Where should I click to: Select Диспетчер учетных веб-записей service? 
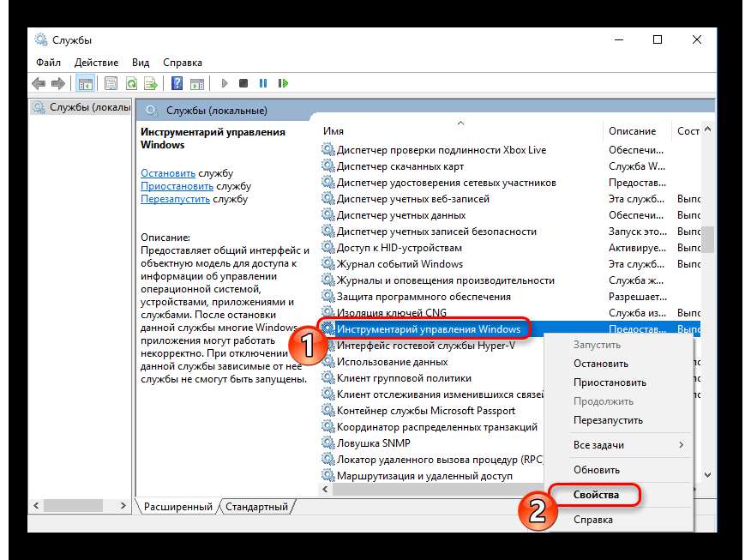pyautogui.click(x=413, y=199)
